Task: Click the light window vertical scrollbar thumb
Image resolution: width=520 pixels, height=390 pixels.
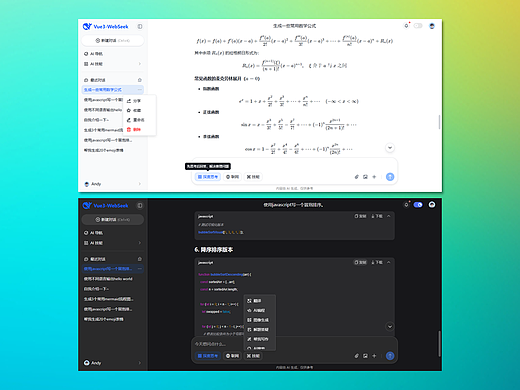Action: coord(439,122)
